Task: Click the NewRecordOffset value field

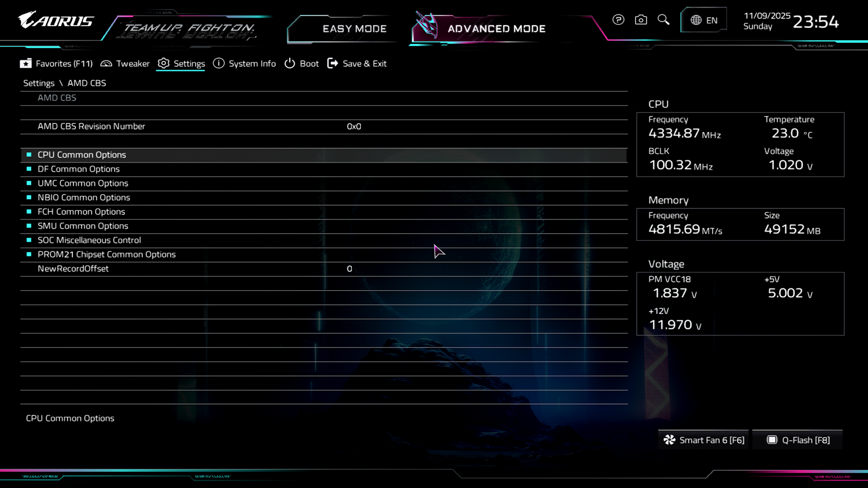Action: coord(349,269)
